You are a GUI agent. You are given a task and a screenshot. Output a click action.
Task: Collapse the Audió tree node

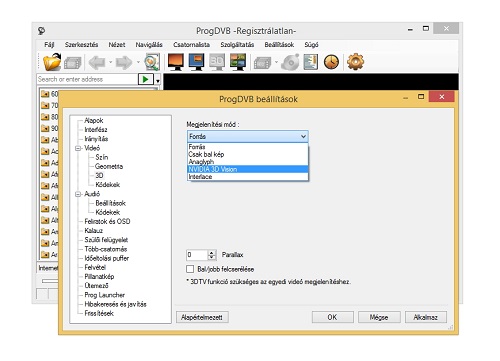[78, 194]
